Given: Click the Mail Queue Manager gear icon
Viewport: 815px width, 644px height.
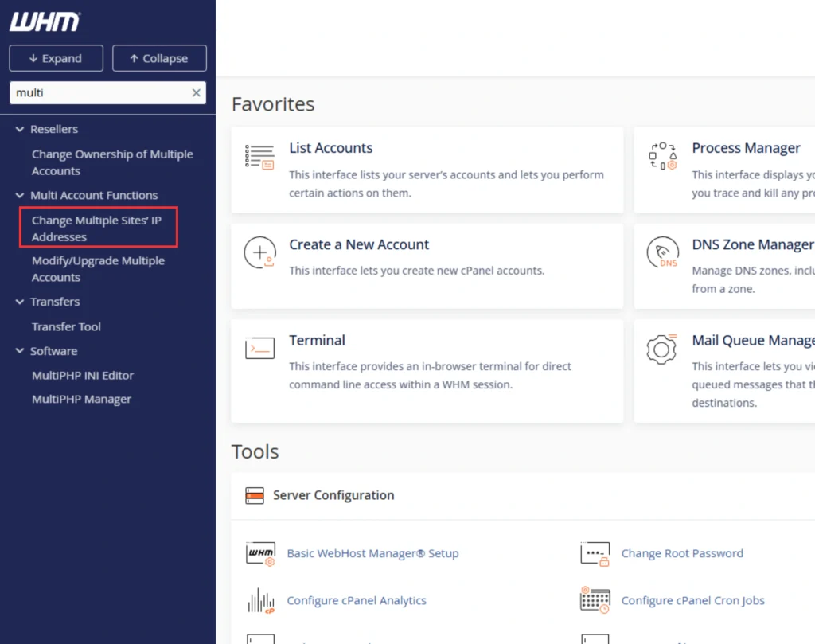Looking at the screenshot, I should tap(661, 349).
